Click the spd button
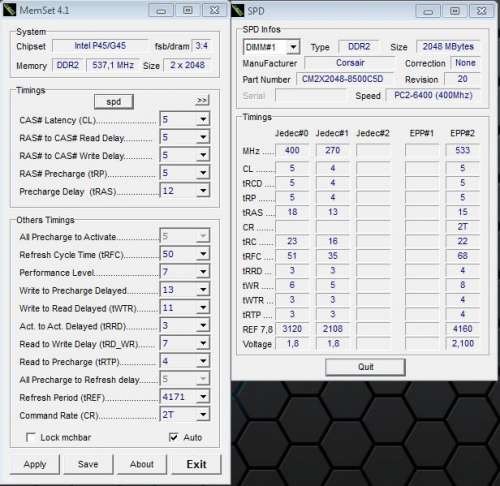This screenshot has width=500, height=486. point(114,102)
